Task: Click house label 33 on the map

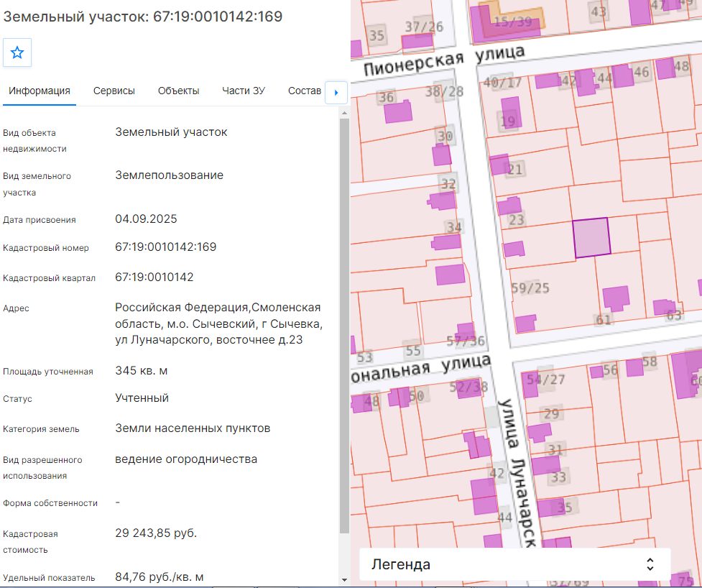Action: [558, 477]
